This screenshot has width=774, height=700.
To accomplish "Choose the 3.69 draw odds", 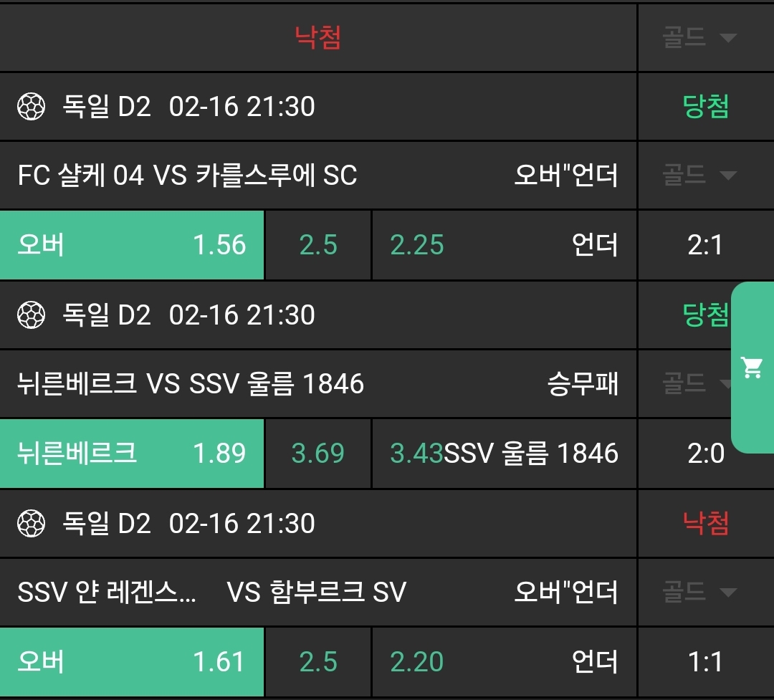I will pos(318,454).
